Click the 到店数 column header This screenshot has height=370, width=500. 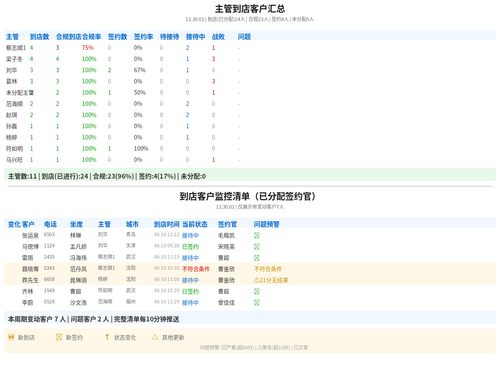point(40,37)
